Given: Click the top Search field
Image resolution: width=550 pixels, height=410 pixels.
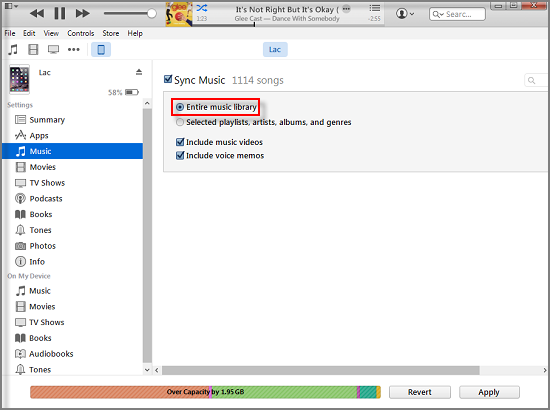Looking at the screenshot, I should (457, 14).
